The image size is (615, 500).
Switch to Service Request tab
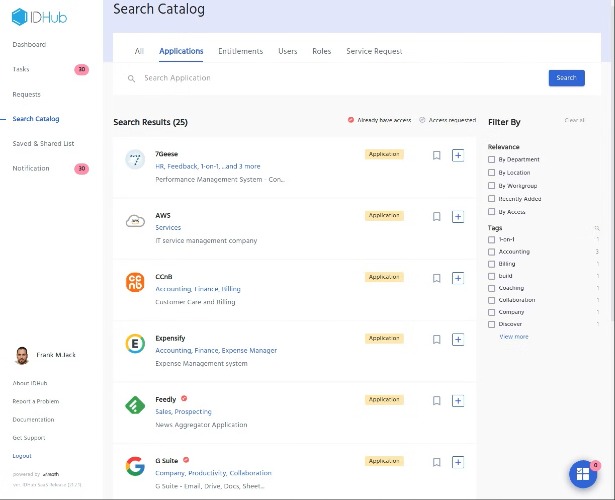point(374,51)
